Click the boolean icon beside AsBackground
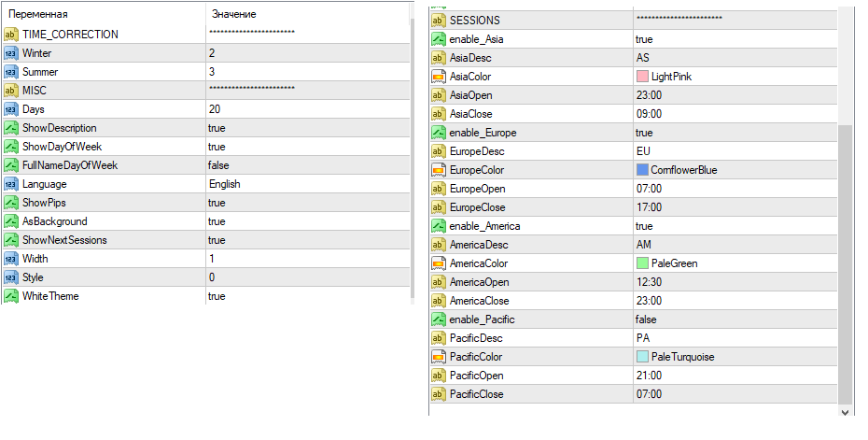This screenshot has height=440, width=868. (x=10, y=221)
